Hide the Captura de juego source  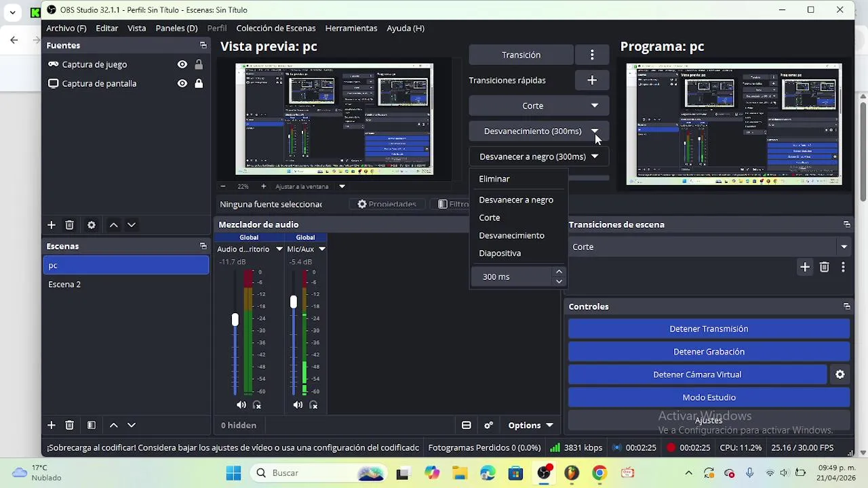click(x=182, y=64)
